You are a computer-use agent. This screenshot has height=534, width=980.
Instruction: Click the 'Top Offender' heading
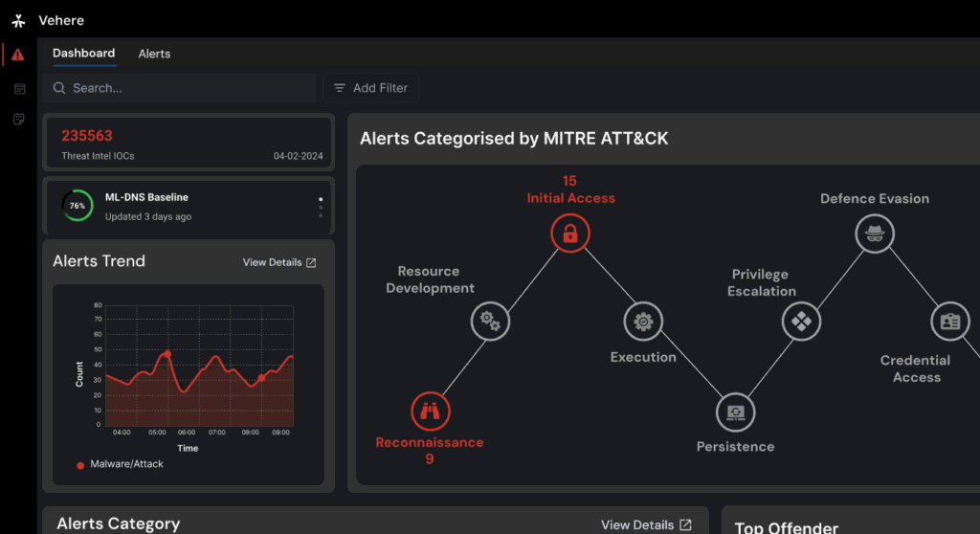click(787, 527)
